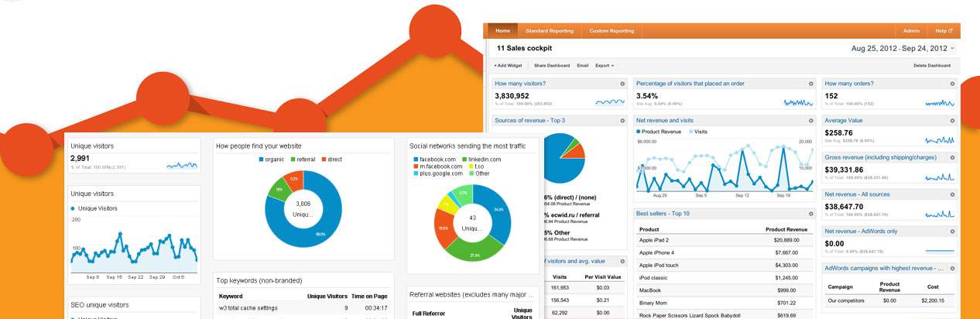Expand the date range picker arrow
The image size is (980, 319).
(952, 49)
